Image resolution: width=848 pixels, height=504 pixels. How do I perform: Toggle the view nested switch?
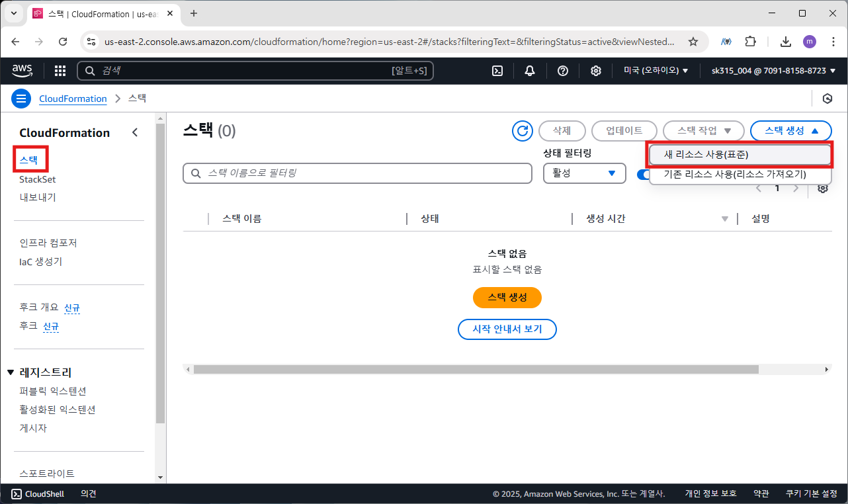point(642,174)
